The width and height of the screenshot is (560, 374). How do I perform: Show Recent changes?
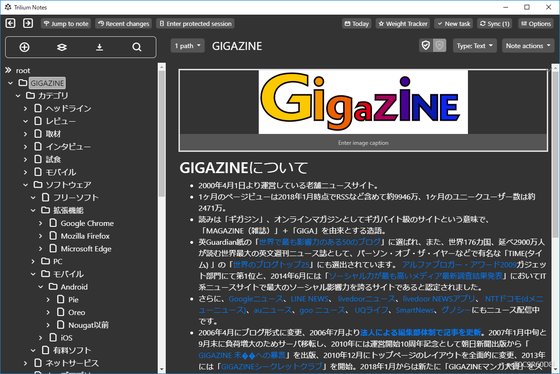click(x=124, y=24)
